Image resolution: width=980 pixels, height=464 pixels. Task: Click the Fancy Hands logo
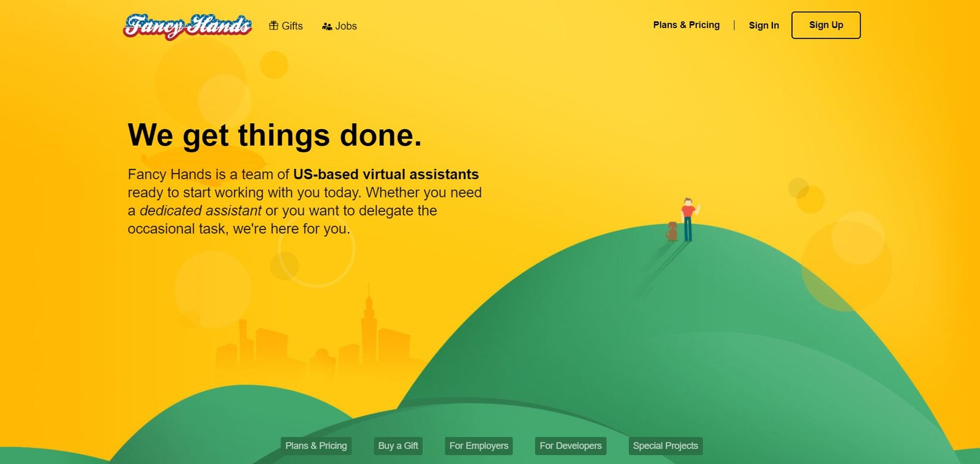coord(187,26)
